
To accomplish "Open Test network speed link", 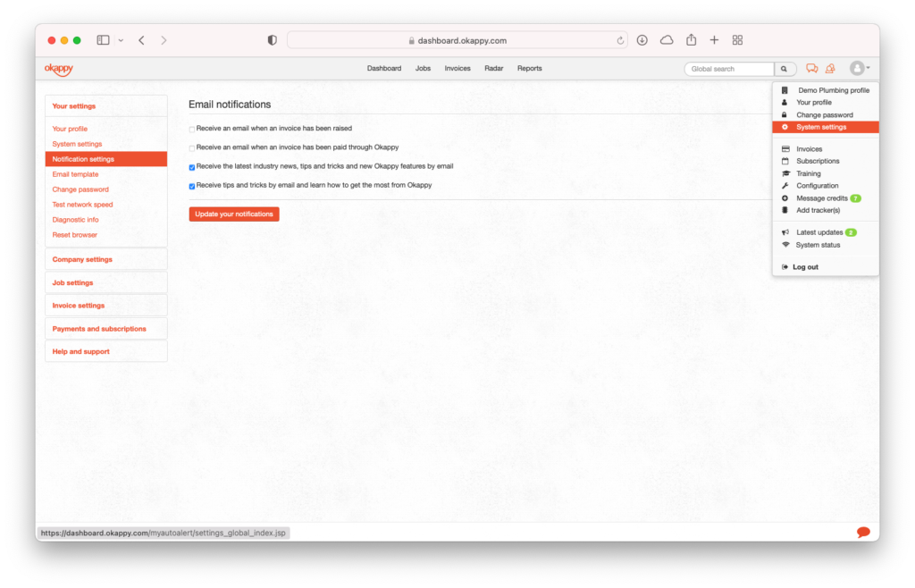I will coord(82,205).
